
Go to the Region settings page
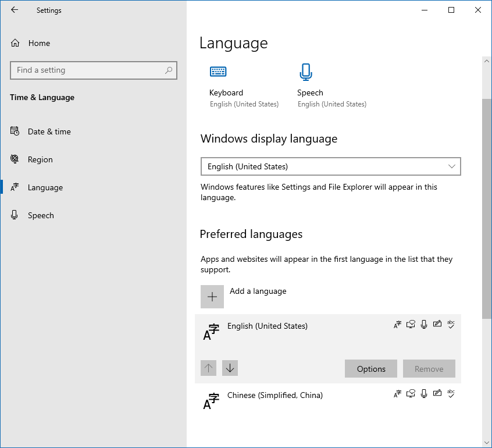40,159
